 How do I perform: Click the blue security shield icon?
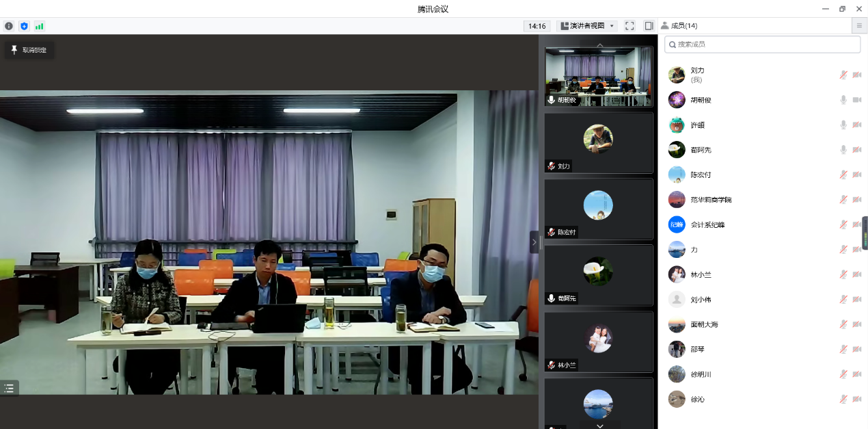coord(24,26)
